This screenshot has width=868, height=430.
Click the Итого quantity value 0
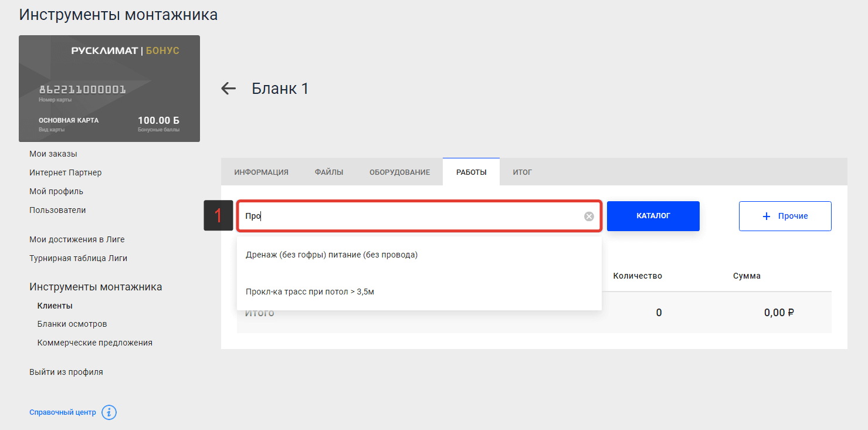(x=659, y=313)
